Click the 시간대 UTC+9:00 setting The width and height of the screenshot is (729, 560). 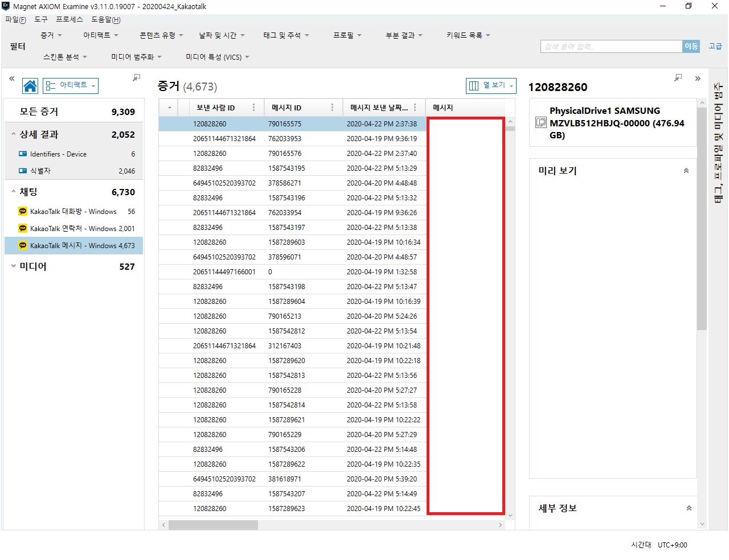click(x=659, y=545)
